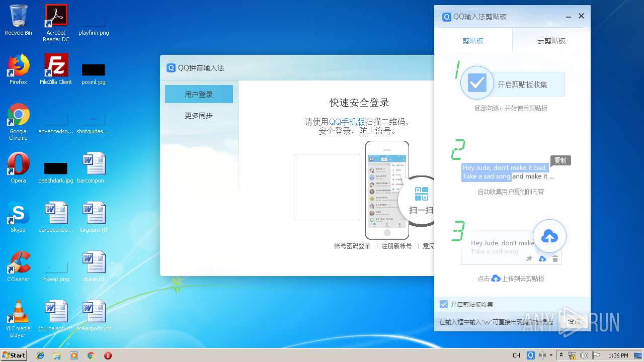Select the scalesports.rtf document icon
644x362 pixels.
click(94, 316)
